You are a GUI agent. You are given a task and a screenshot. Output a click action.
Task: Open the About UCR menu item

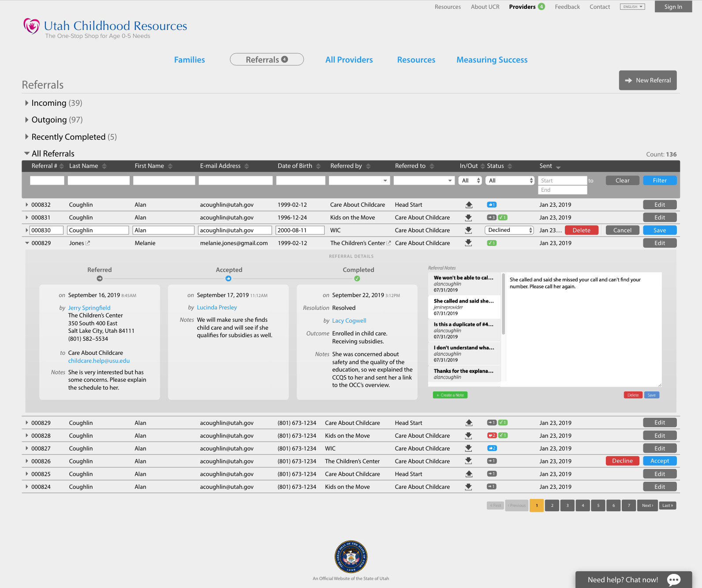pyautogui.click(x=485, y=7)
